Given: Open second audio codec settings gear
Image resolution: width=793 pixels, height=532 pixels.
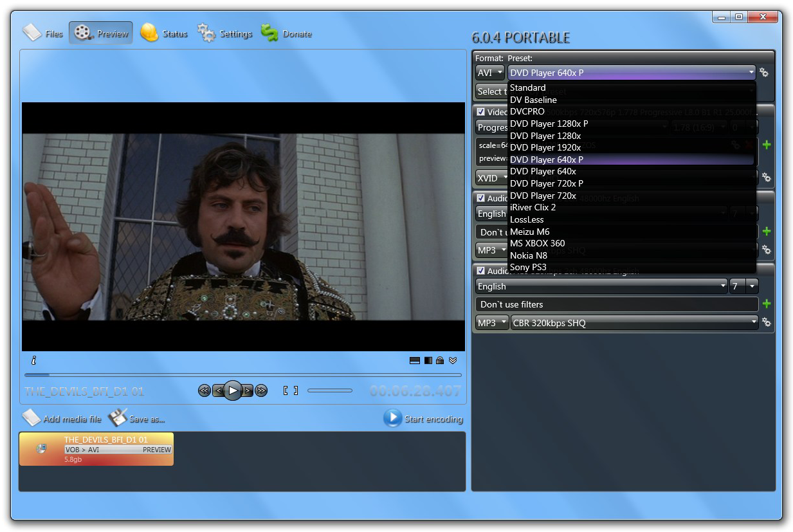Looking at the screenshot, I should pos(766,322).
